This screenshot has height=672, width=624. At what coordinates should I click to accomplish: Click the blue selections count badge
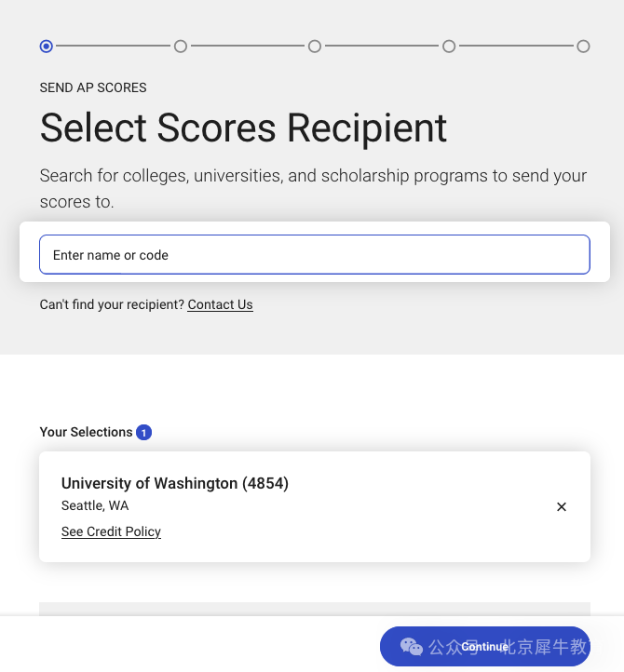click(x=143, y=432)
